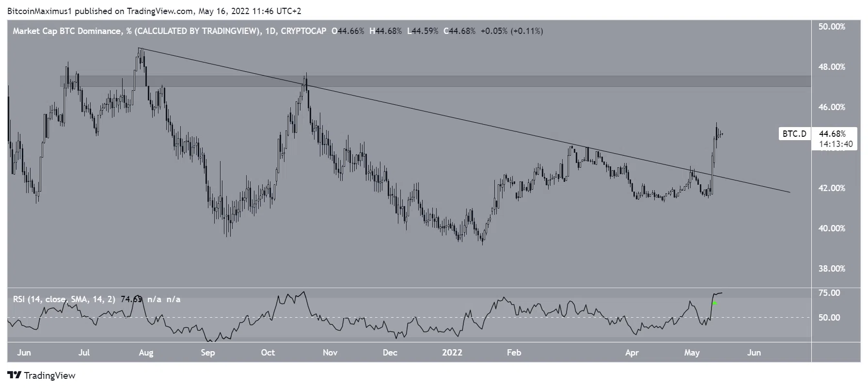
Task: Click the May label on time axis
Action: [692, 353]
